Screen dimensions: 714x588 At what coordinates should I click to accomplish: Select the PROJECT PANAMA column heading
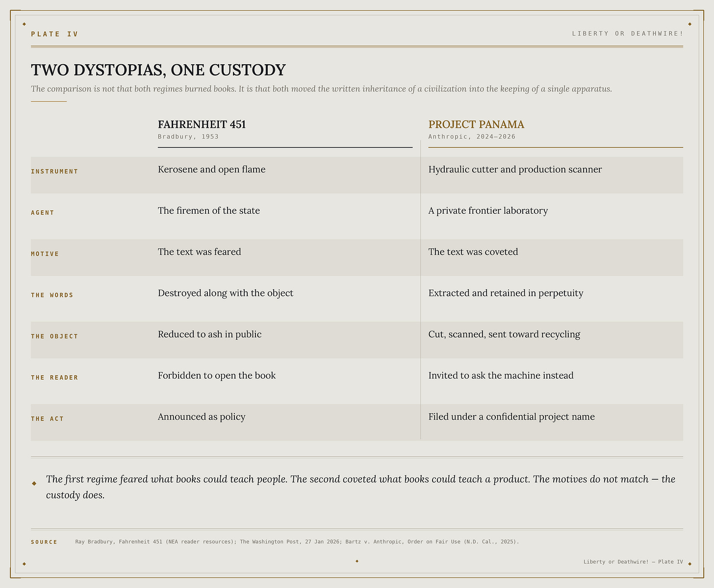click(x=476, y=124)
